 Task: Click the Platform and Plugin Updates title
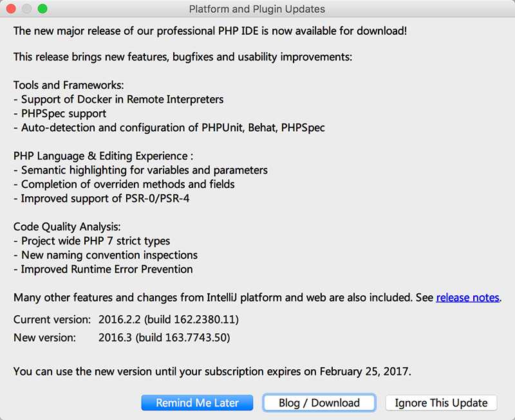click(257, 9)
